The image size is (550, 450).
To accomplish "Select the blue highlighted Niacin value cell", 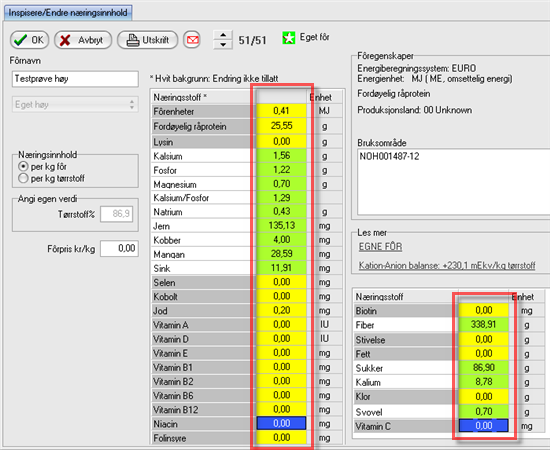I will pyautogui.click(x=281, y=423).
